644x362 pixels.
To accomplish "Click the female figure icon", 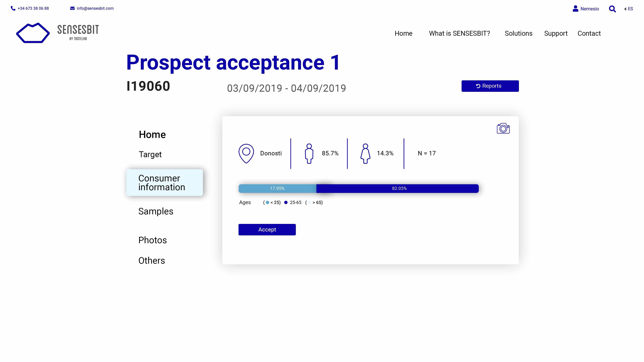I will (x=365, y=153).
